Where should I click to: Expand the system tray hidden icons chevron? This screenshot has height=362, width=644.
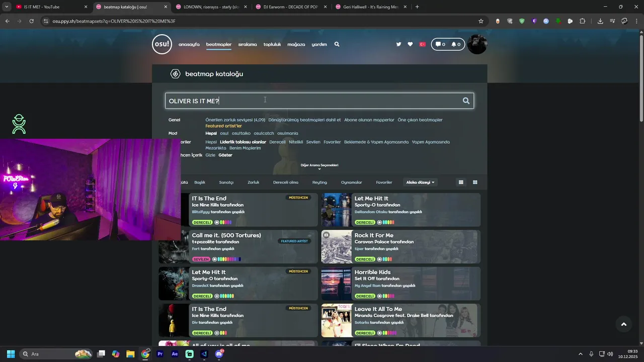[x=580, y=354]
